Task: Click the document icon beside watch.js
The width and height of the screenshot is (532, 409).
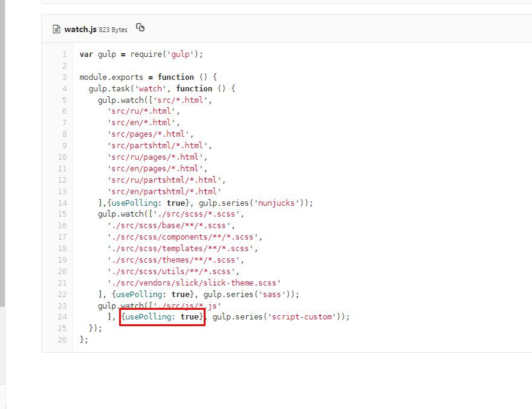Action: click(x=56, y=29)
